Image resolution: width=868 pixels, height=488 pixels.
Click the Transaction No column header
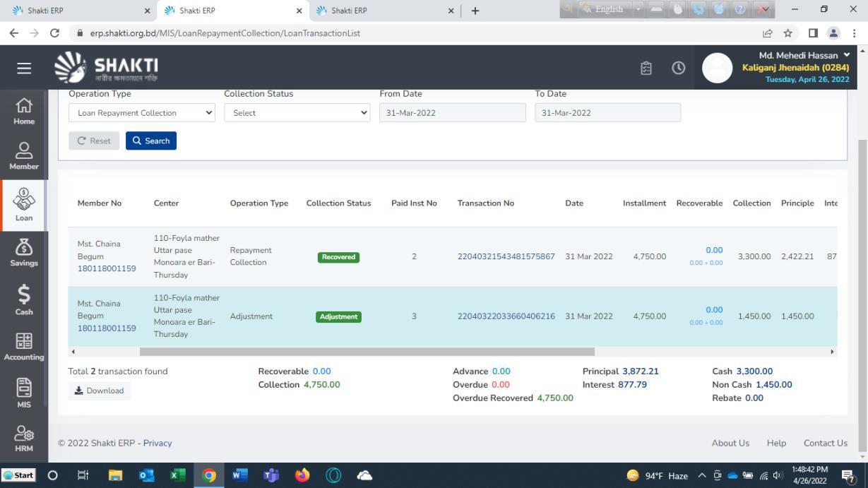tap(486, 203)
